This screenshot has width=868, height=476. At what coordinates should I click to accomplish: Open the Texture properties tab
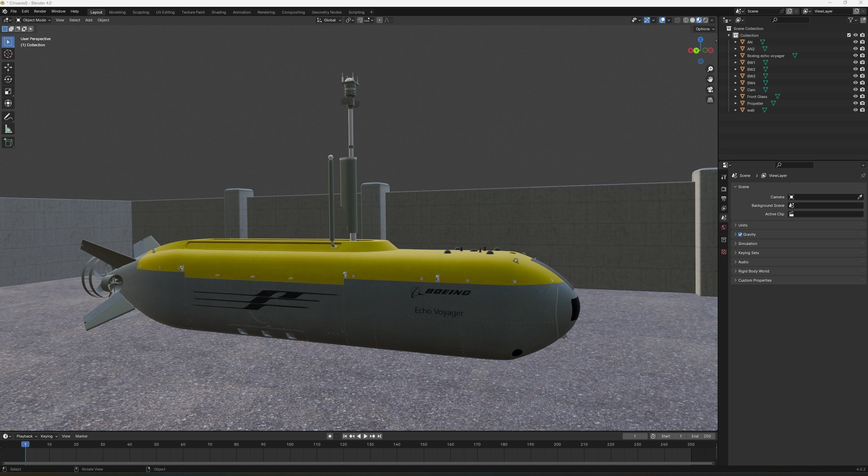pos(724,252)
